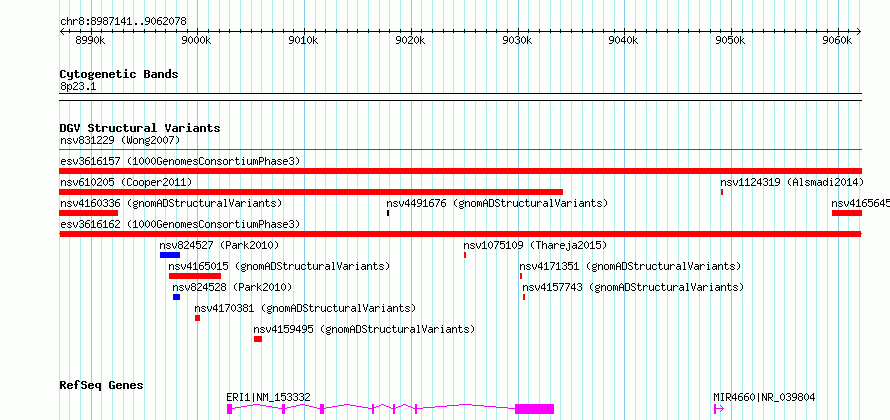Screen dimensions: 890x420
Task: Click the nsv4160336 red variant bar
Action: (89, 213)
